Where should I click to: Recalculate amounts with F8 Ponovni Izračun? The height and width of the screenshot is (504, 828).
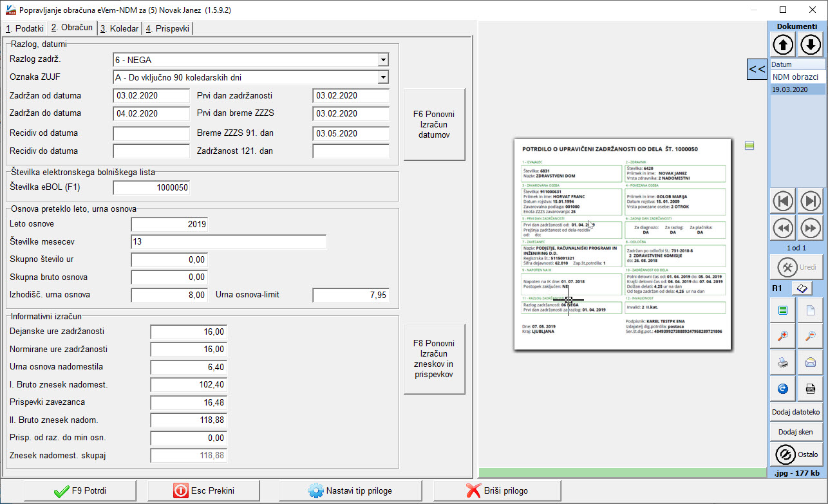pyautogui.click(x=435, y=358)
